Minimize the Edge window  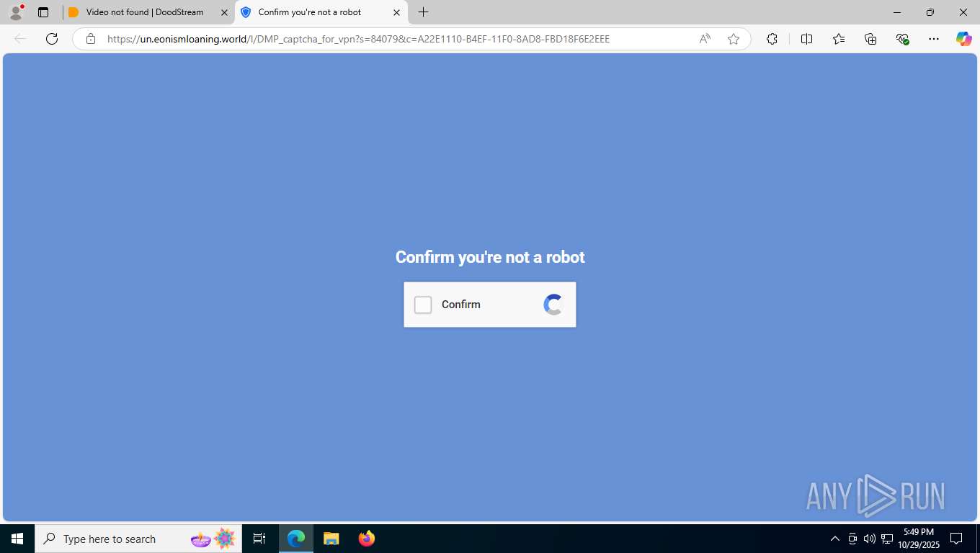[x=897, y=12]
